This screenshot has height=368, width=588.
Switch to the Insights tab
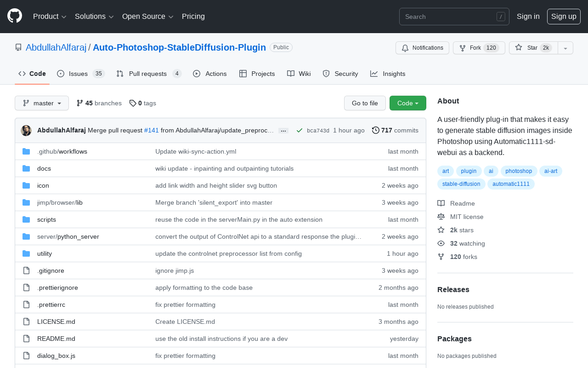coord(388,74)
